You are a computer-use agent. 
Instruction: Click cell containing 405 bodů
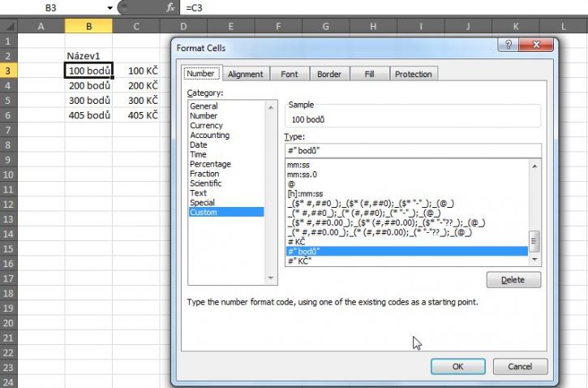click(88, 115)
